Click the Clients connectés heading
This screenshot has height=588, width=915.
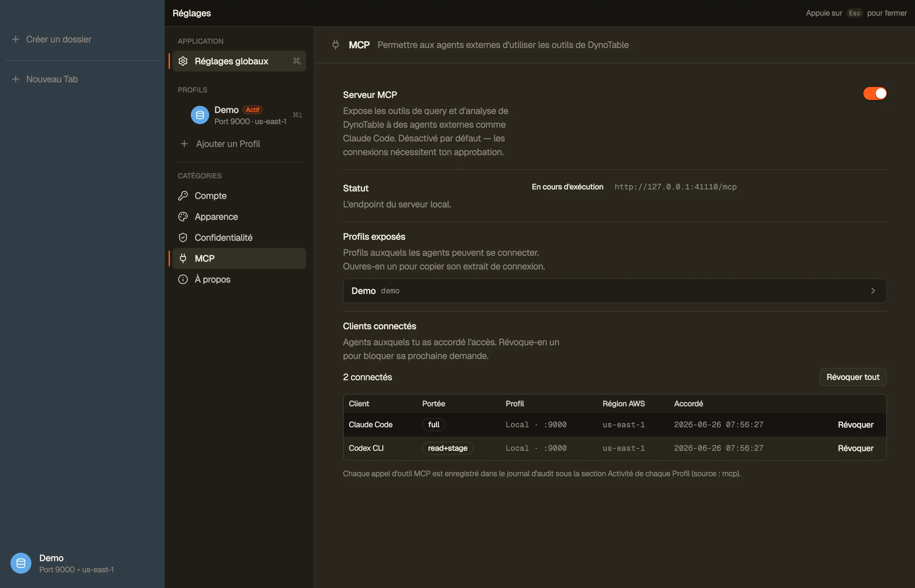click(379, 326)
